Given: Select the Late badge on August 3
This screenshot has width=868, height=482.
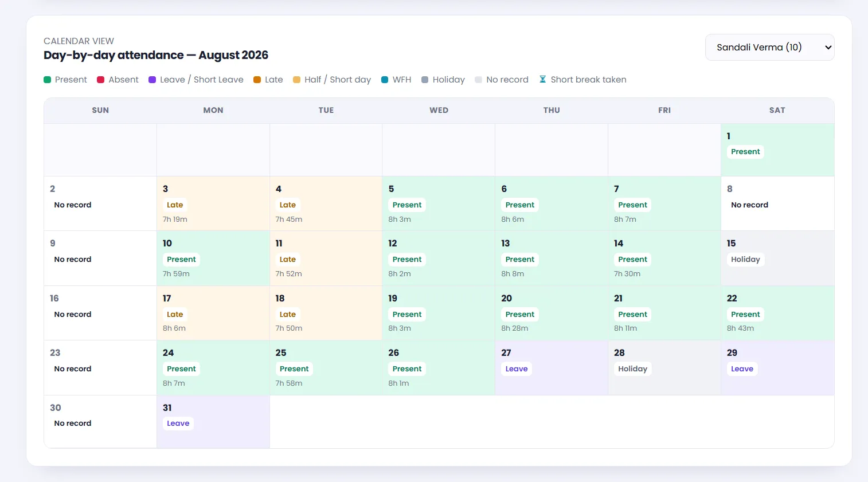Looking at the screenshot, I should (175, 205).
